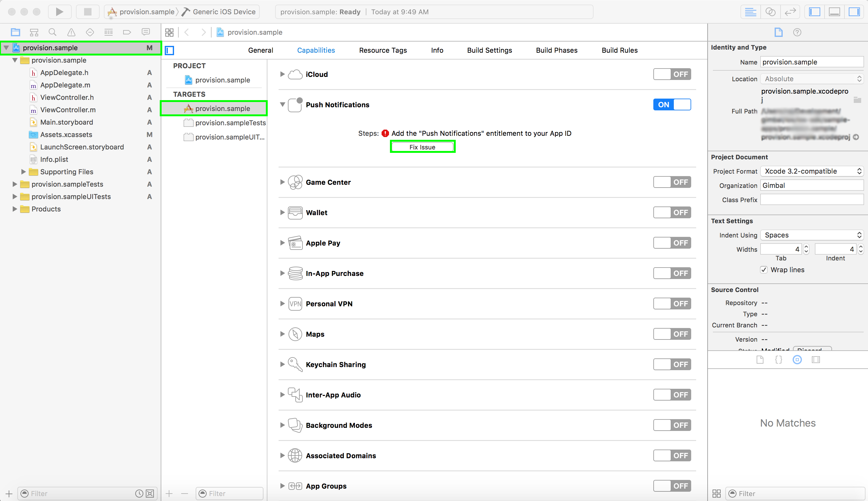The image size is (868, 501).
Task: Click the Class Prefix field
Action: (812, 200)
